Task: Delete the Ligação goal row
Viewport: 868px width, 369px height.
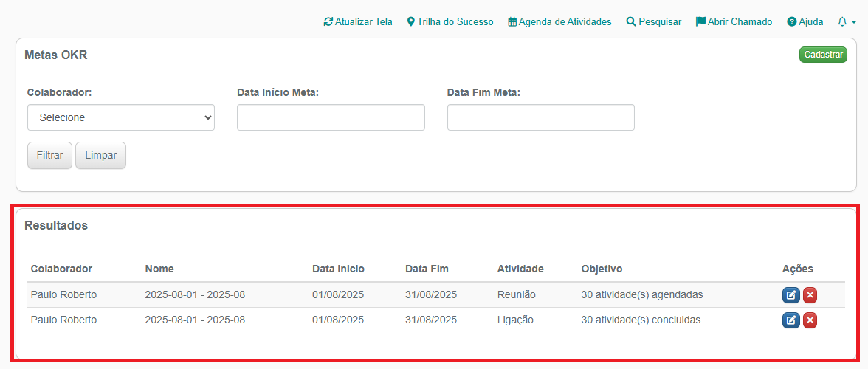Action: 810,320
